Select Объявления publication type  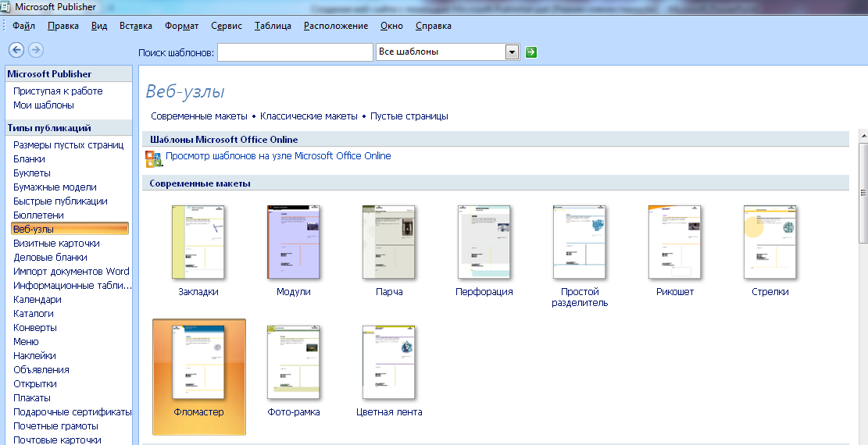click(x=41, y=370)
